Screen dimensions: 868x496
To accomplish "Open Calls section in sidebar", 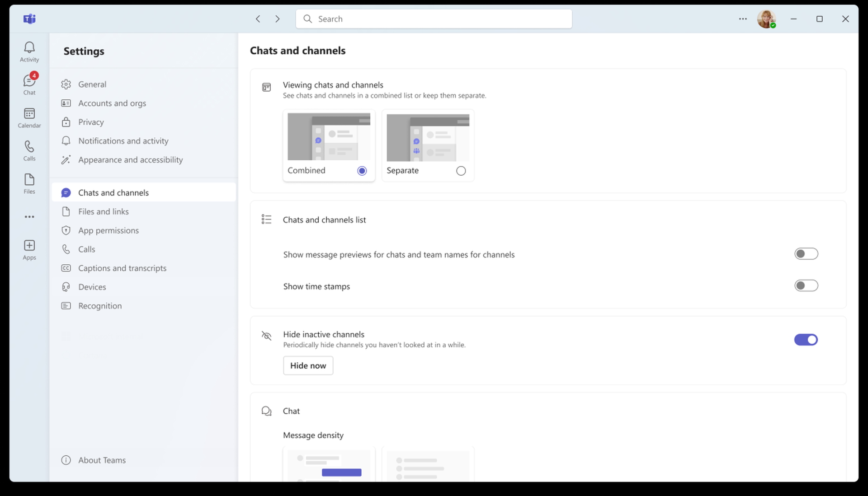I will coord(86,248).
